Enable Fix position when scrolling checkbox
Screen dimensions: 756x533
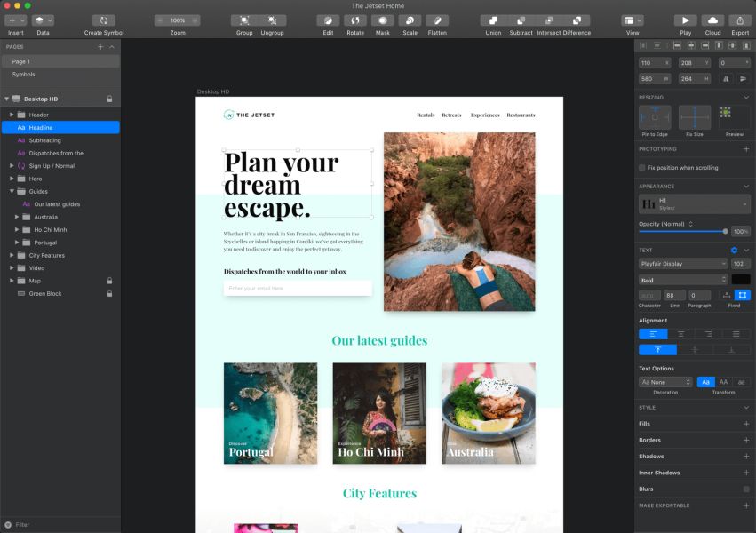click(x=642, y=167)
